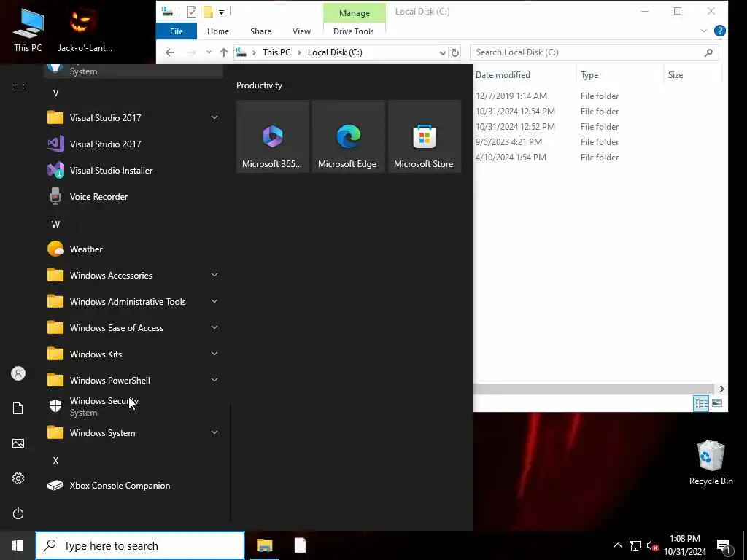Switch to details view in Explorer
The image size is (747, 560).
tap(701, 403)
